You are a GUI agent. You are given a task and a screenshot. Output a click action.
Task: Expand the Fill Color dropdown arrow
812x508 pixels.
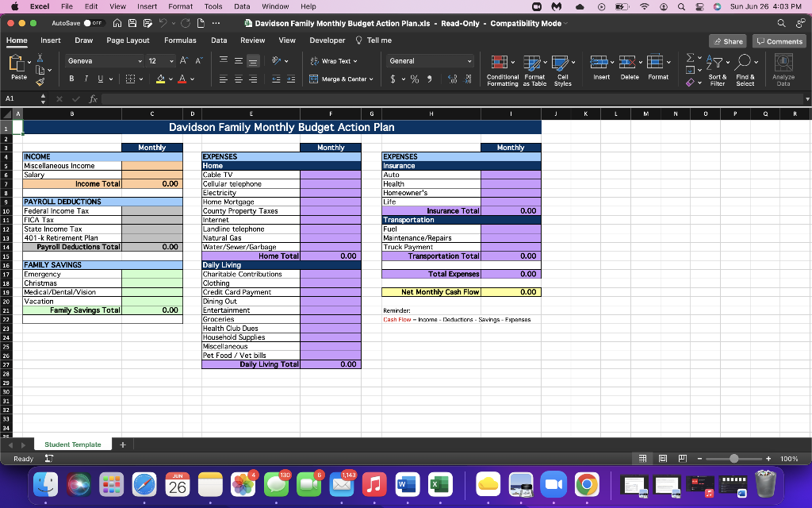pos(170,79)
